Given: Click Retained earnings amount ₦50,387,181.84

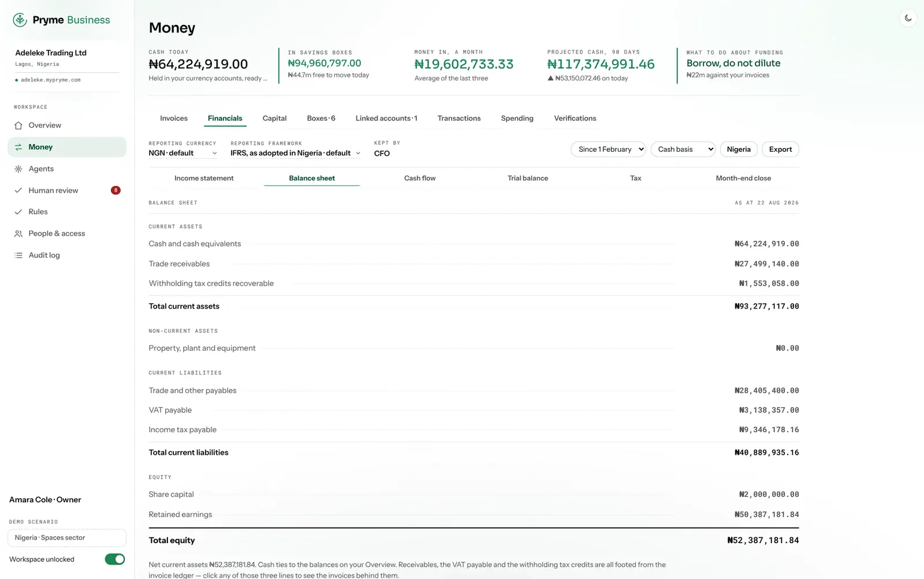Looking at the screenshot, I should 767,515.
